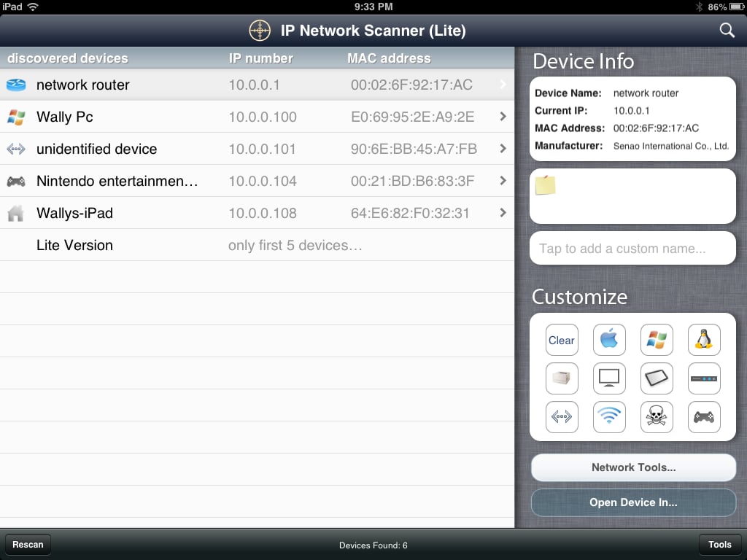Choose the Linux penguin device icon

(704, 340)
